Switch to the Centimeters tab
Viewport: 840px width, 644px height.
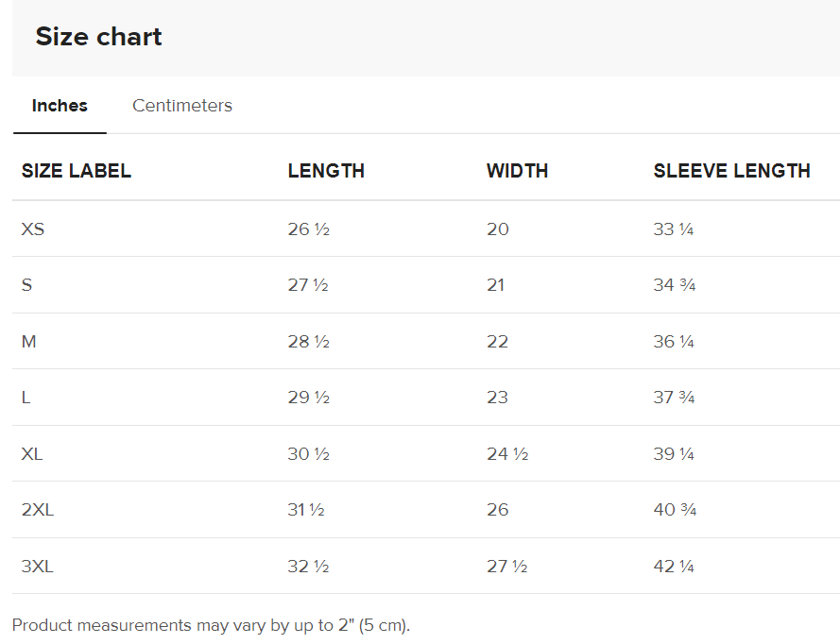coord(181,106)
